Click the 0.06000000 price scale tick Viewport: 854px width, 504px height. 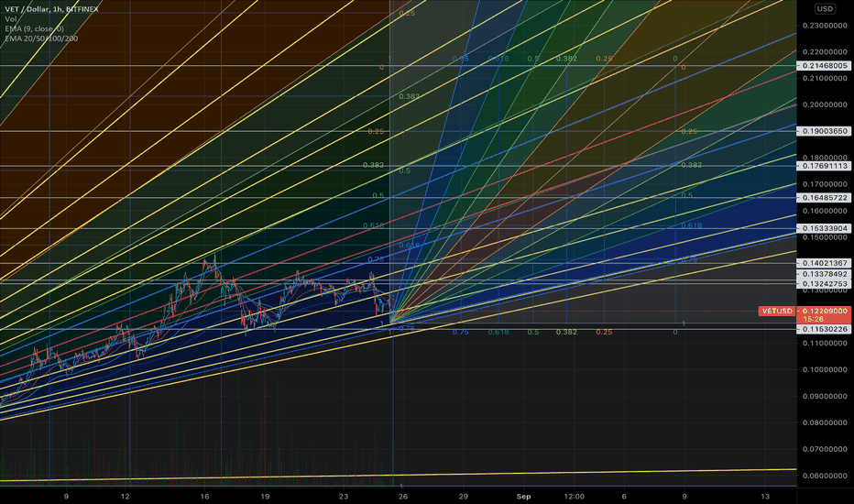coord(825,476)
